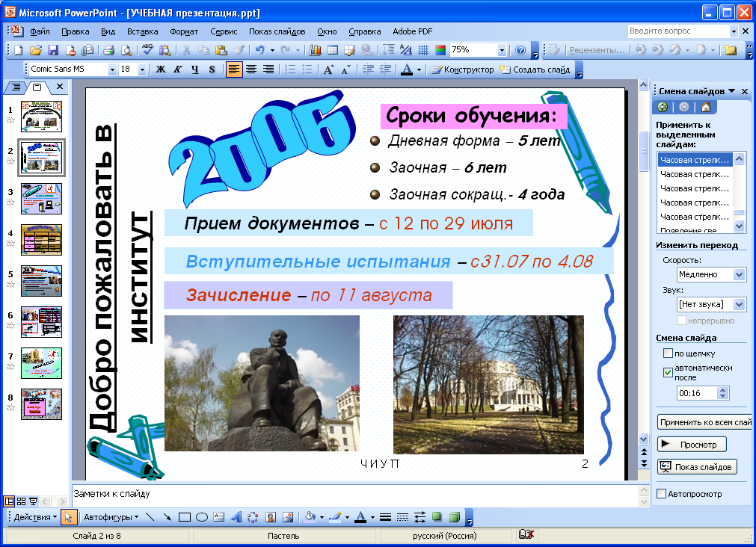Align text to the right
The width and height of the screenshot is (756, 547).
click(x=268, y=69)
